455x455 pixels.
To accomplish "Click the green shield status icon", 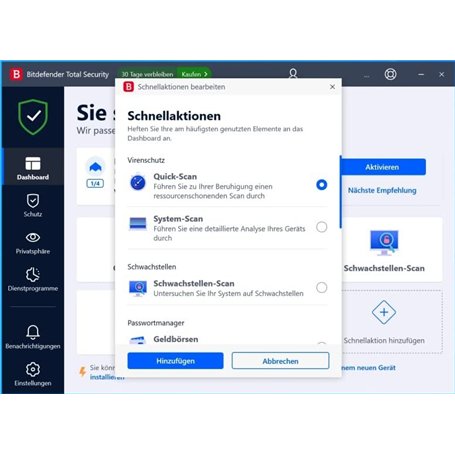I will (33, 117).
